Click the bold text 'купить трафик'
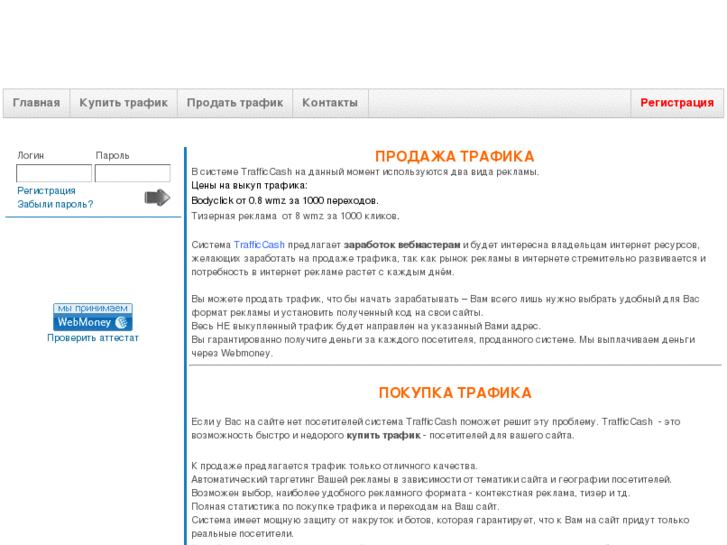 pyautogui.click(x=383, y=436)
